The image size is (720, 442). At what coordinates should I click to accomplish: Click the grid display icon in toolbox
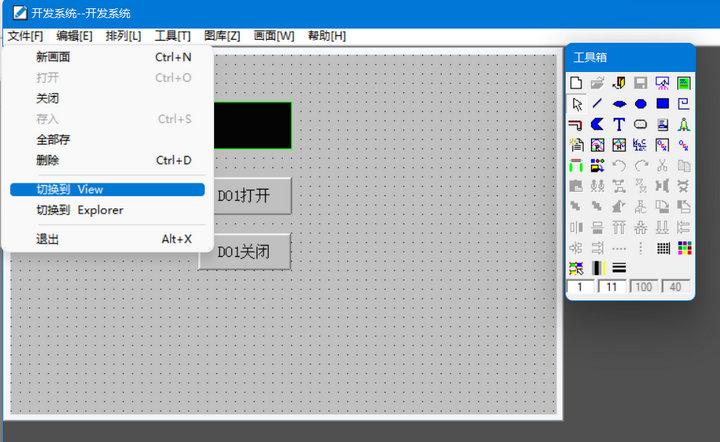[x=662, y=248]
